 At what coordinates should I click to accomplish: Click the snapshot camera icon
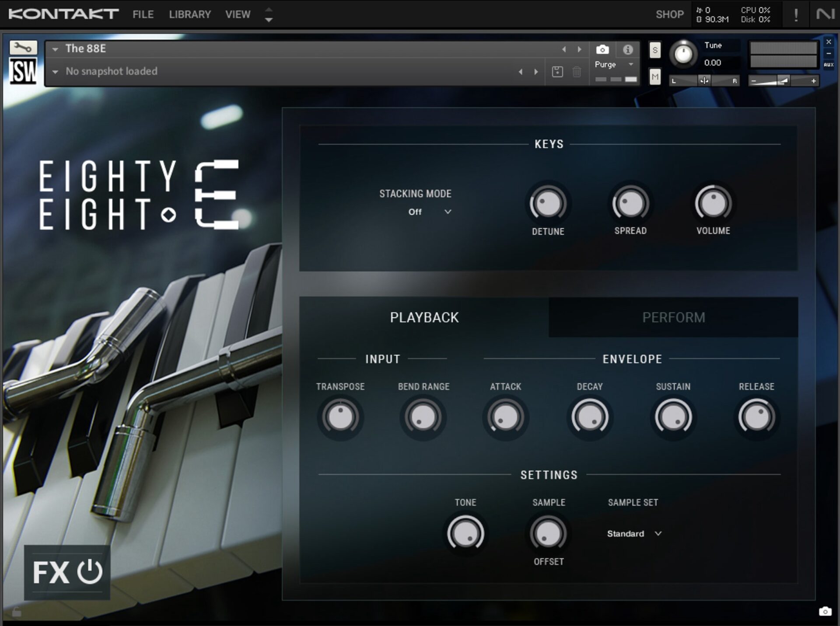click(x=603, y=50)
